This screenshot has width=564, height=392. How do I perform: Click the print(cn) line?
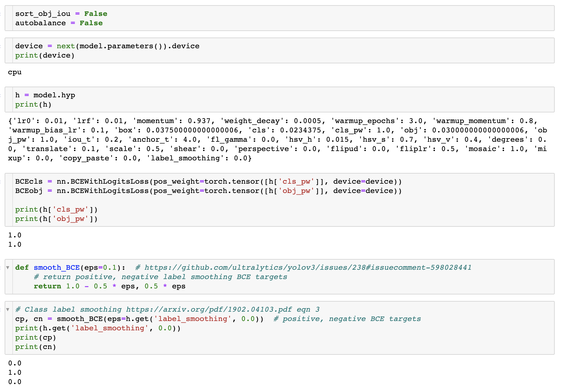pyautogui.click(x=35, y=347)
